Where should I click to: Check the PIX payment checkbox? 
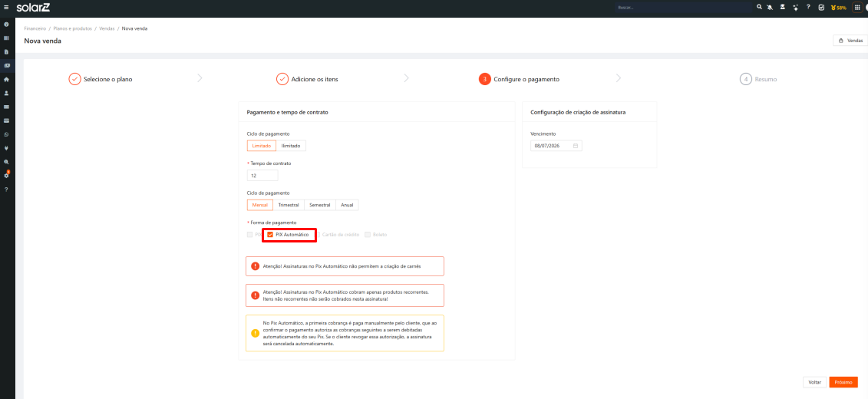tap(249, 235)
